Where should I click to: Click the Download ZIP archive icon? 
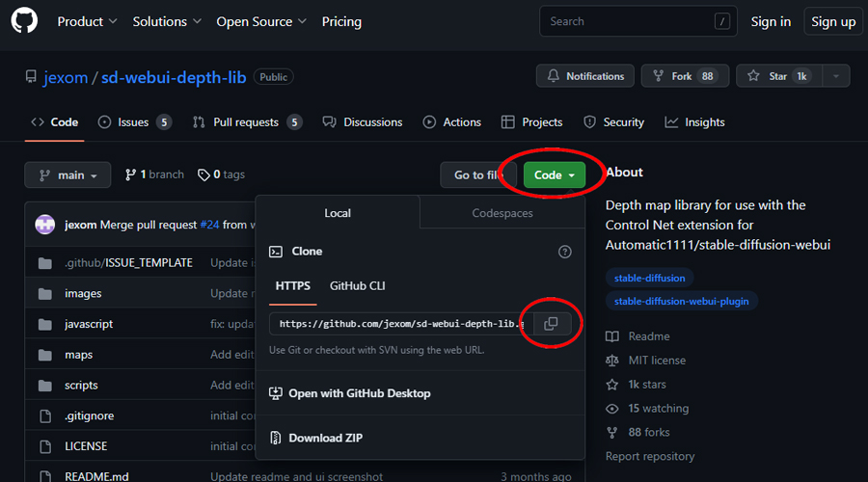pos(275,438)
